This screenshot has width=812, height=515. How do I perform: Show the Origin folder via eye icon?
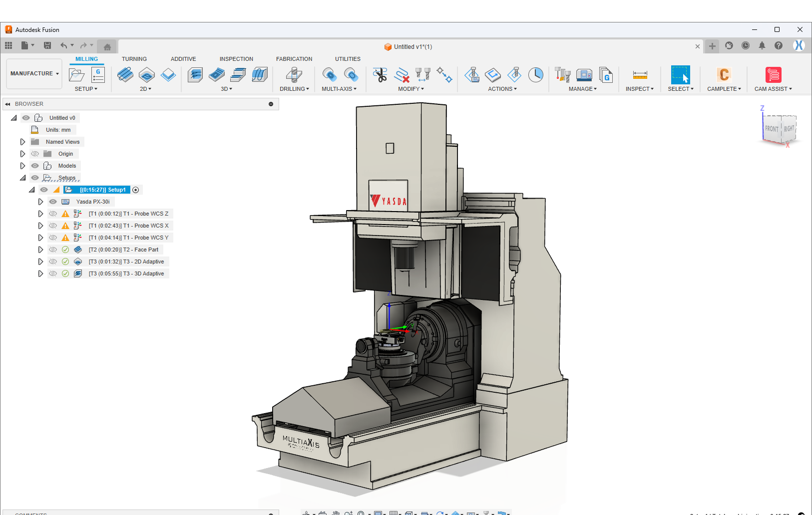(x=35, y=154)
